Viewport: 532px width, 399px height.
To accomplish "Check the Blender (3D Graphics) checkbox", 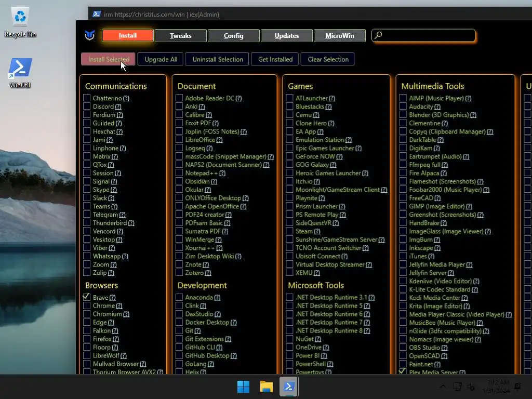I will tap(403, 115).
